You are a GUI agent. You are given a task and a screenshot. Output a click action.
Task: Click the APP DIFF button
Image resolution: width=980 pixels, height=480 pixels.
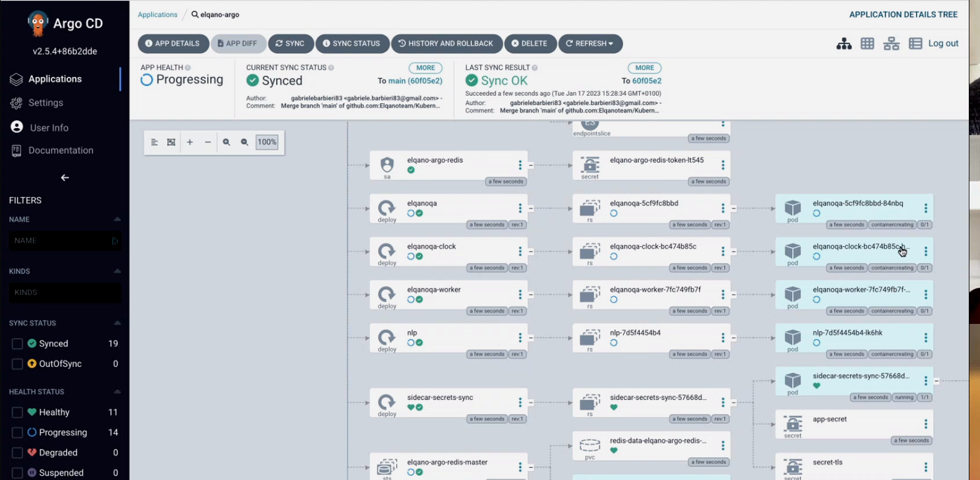point(238,44)
